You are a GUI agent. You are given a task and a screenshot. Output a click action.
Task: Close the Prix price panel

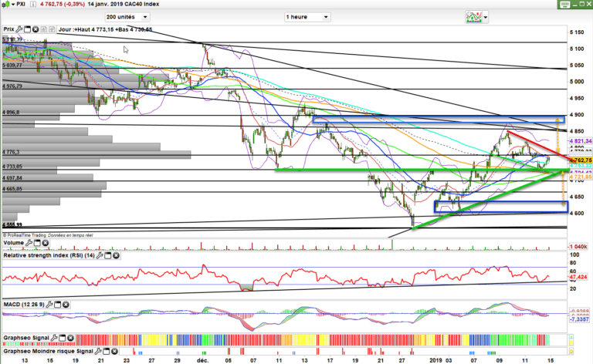click(x=36, y=29)
